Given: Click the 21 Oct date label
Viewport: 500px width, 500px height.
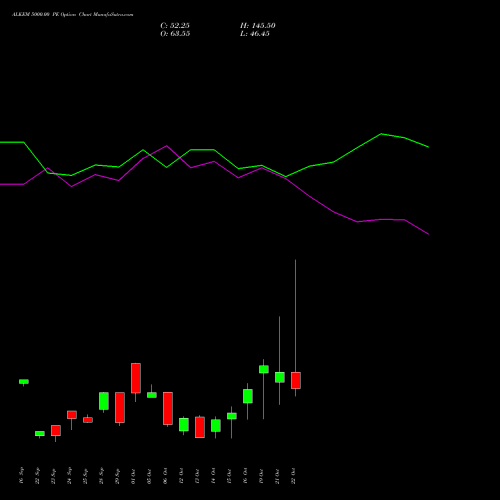Looking at the screenshot, I should tap(278, 476).
